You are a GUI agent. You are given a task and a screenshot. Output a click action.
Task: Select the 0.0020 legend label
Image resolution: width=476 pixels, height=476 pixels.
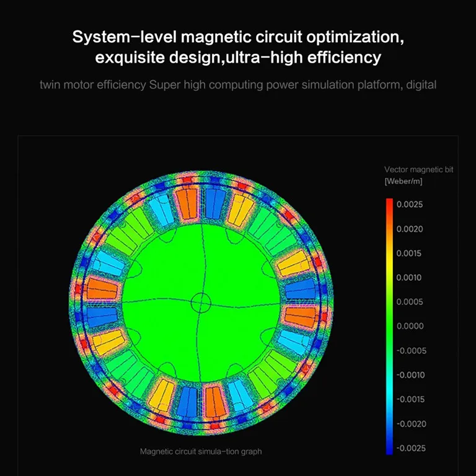(410, 229)
